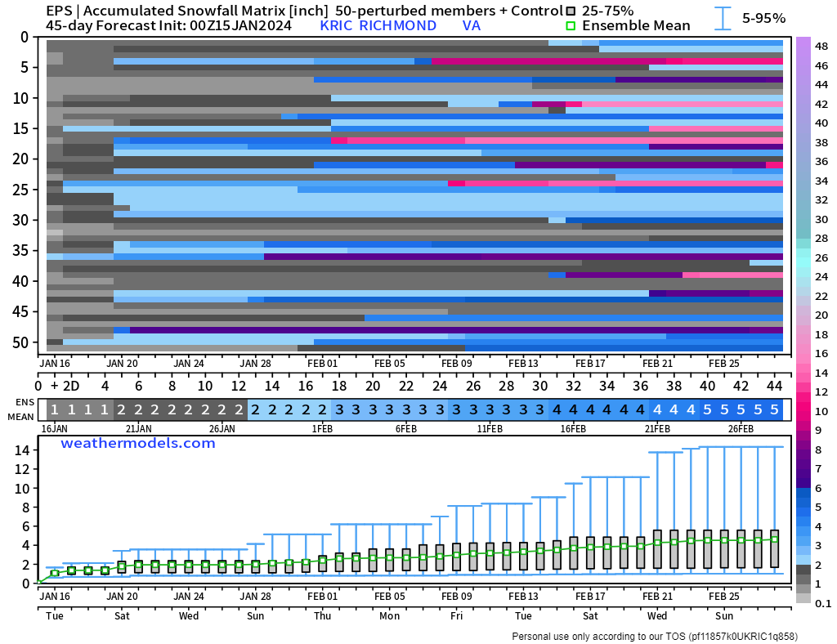Screen dimensions: 837x644
Task: Click the 14 tick on box plot y-axis
Action: pos(21,450)
